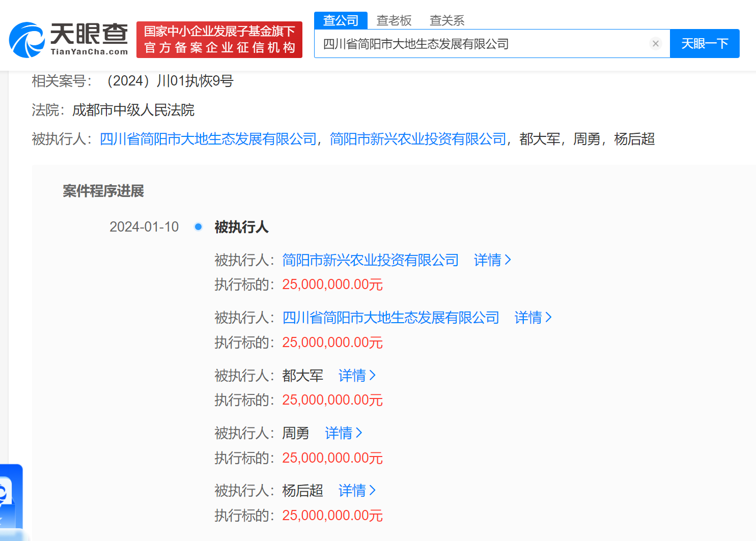The width and height of the screenshot is (756, 541).
Task: Switch to the 查老板 tab
Action: tap(394, 20)
